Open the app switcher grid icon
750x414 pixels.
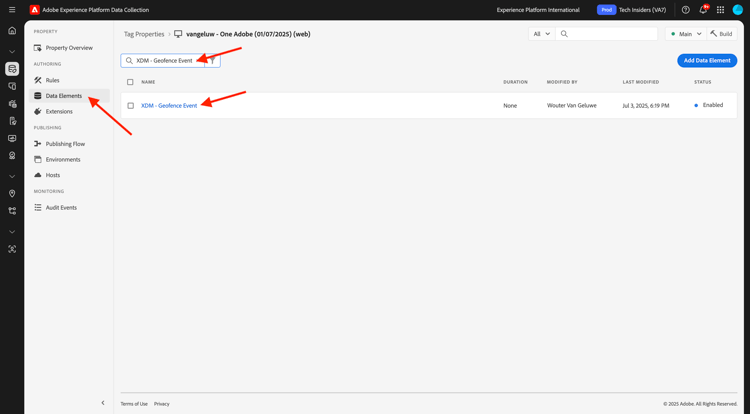(720, 10)
